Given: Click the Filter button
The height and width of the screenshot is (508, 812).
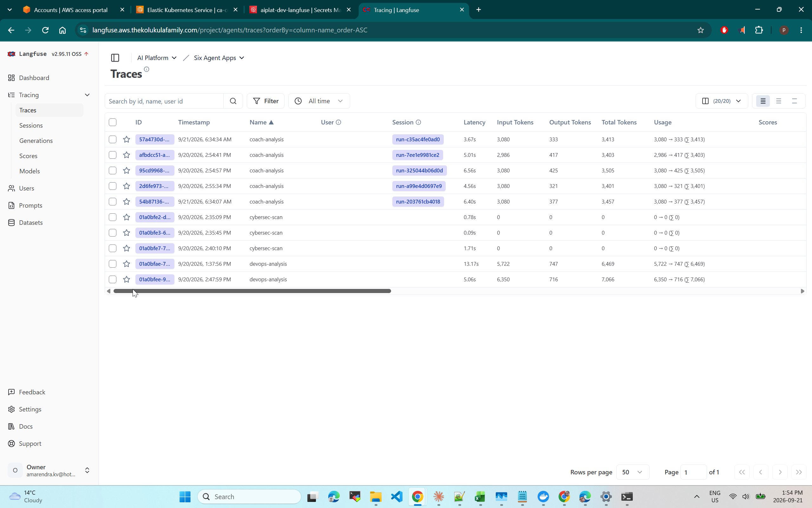Looking at the screenshot, I should (x=266, y=101).
